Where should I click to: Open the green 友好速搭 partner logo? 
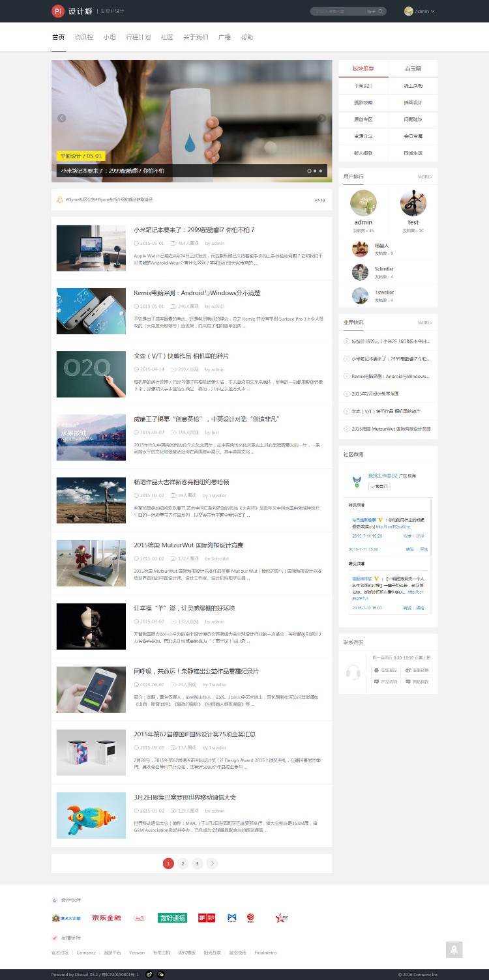(x=173, y=917)
